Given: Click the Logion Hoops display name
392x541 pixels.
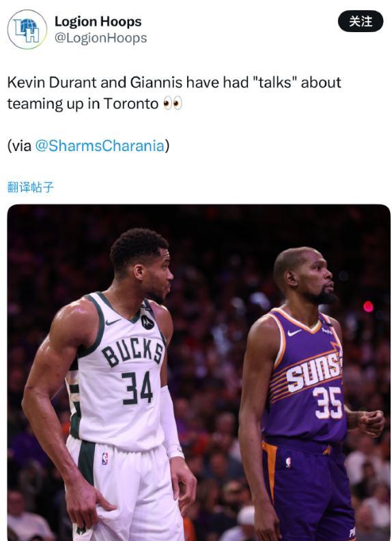Looking at the screenshot, I should 98,21.
